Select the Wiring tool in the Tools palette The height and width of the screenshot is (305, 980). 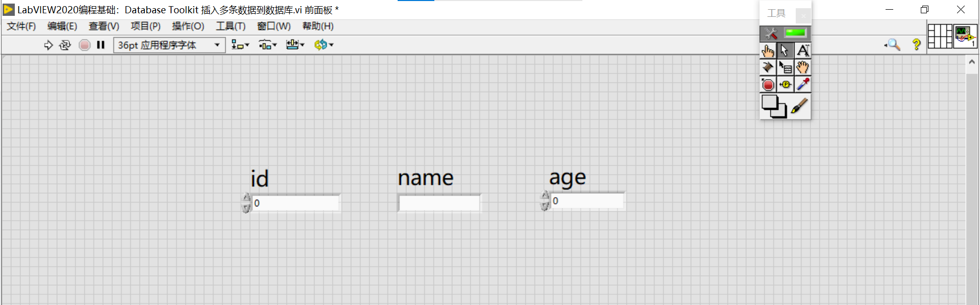coord(768,67)
